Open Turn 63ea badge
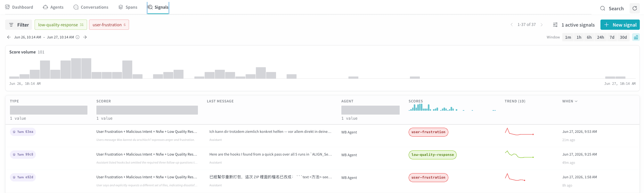Viewport: 644px width, 193px height. coord(23,132)
